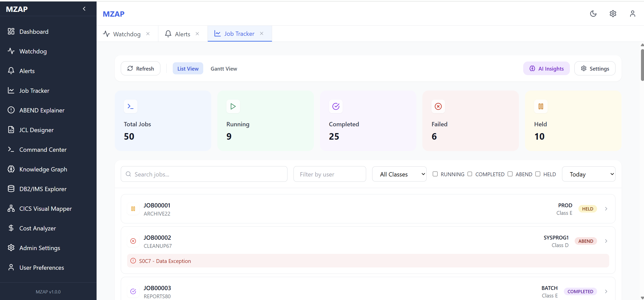This screenshot has width=644, height=300.
Task: Open the user profile icon
Action: (632, 14)
